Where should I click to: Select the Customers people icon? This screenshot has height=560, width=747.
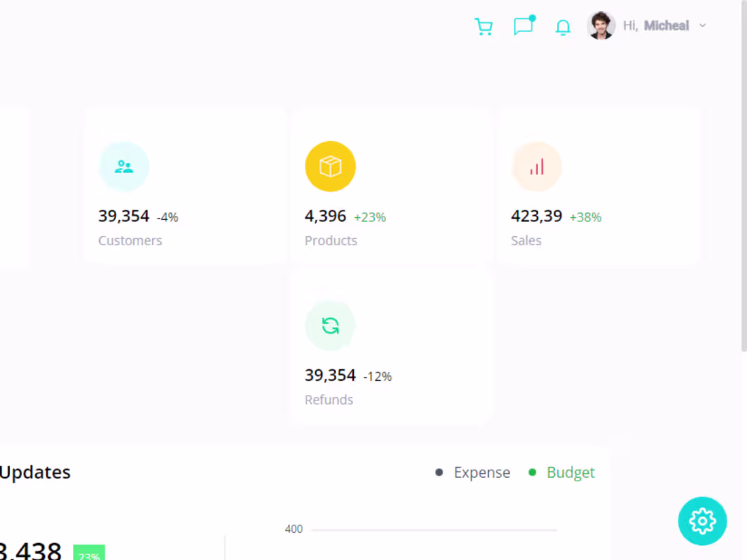coord(124,166)
